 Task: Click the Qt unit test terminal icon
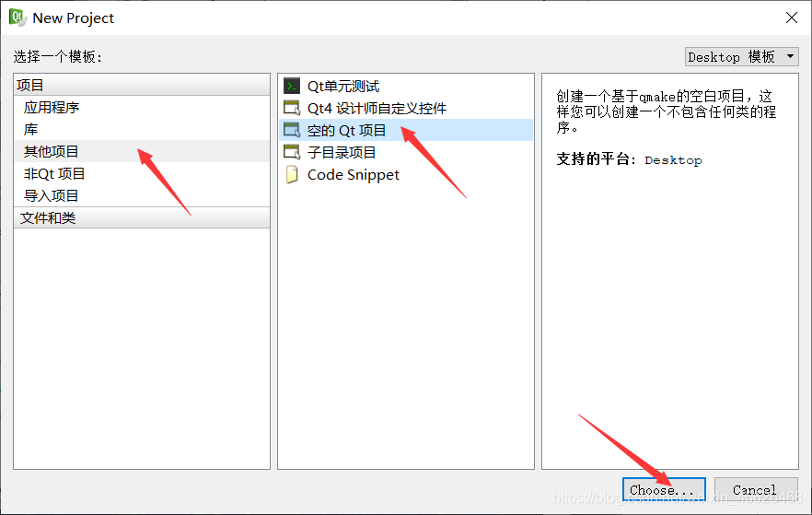pos(292,86)
